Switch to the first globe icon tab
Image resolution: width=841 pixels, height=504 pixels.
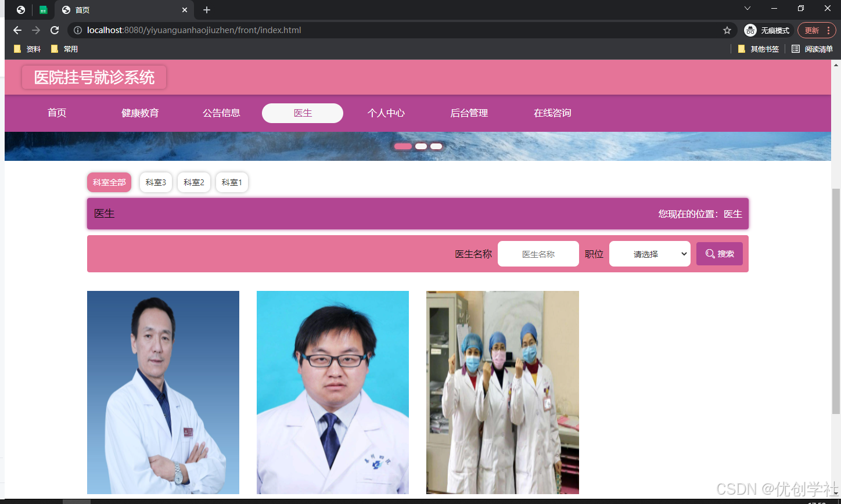pyautogui.click(x=21, y=10)
